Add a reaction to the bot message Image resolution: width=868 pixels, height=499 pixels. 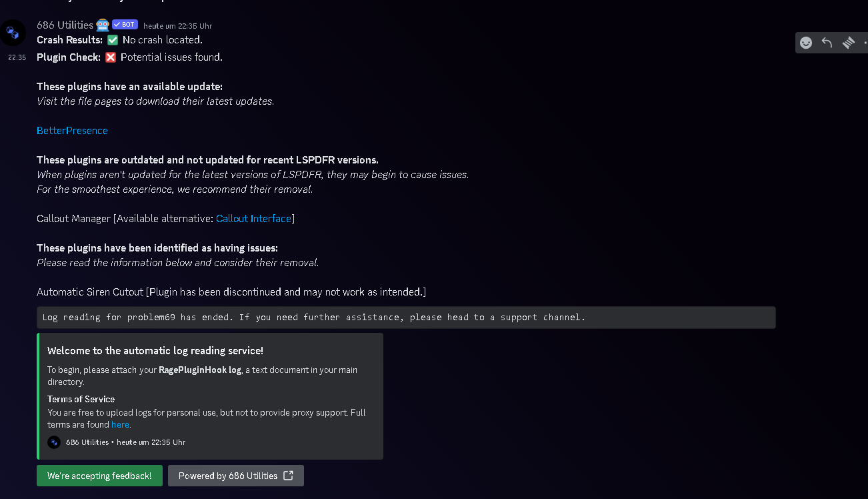point(806,43)
